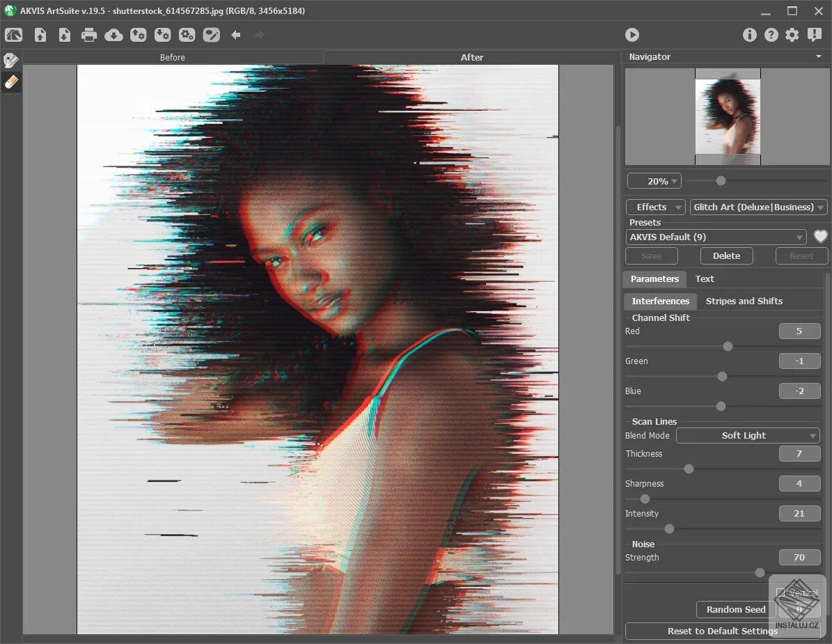Undo with the left arrow icon

(x=236, y=35)
